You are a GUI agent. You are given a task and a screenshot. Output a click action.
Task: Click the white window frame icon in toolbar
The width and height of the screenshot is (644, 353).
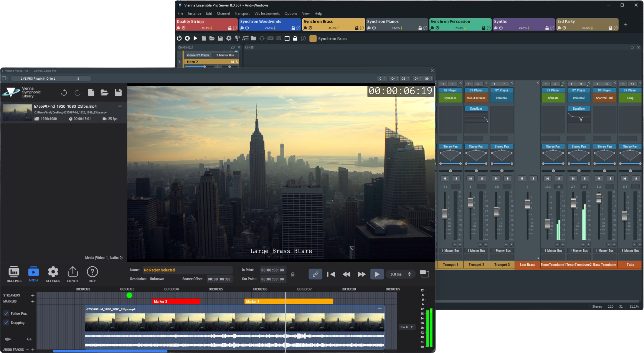point(287,38)
